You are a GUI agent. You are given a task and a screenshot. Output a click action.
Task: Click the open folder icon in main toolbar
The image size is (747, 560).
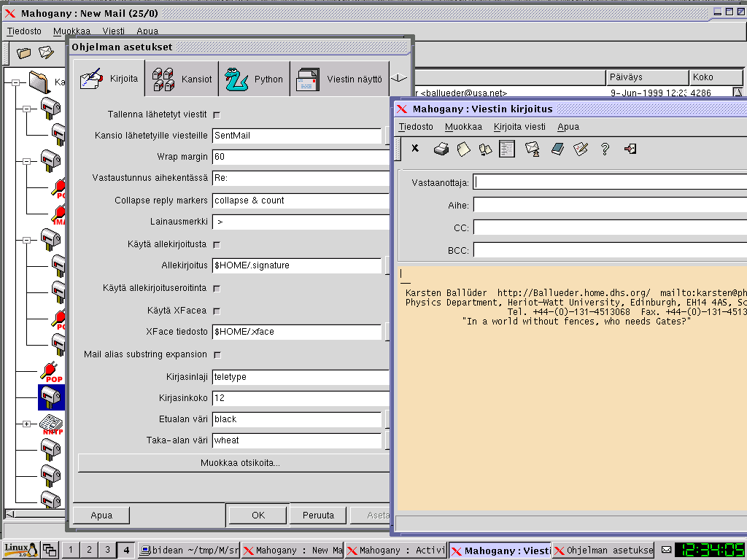[23, 52]
